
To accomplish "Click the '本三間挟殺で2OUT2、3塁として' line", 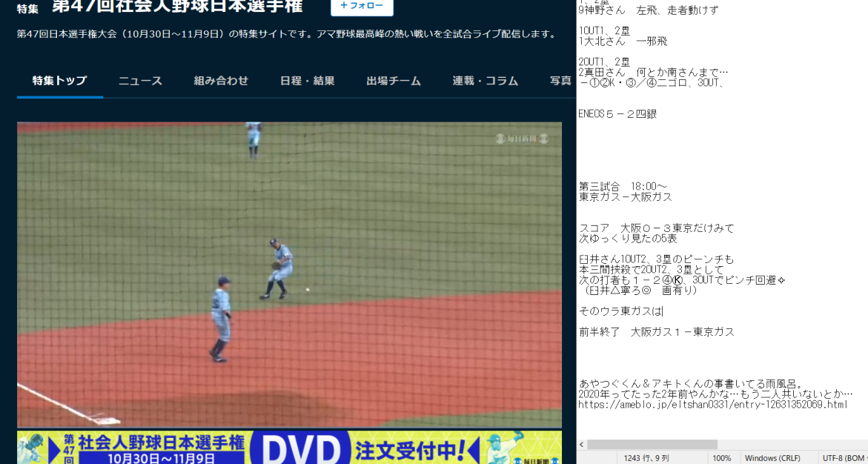I will [651, 270].
